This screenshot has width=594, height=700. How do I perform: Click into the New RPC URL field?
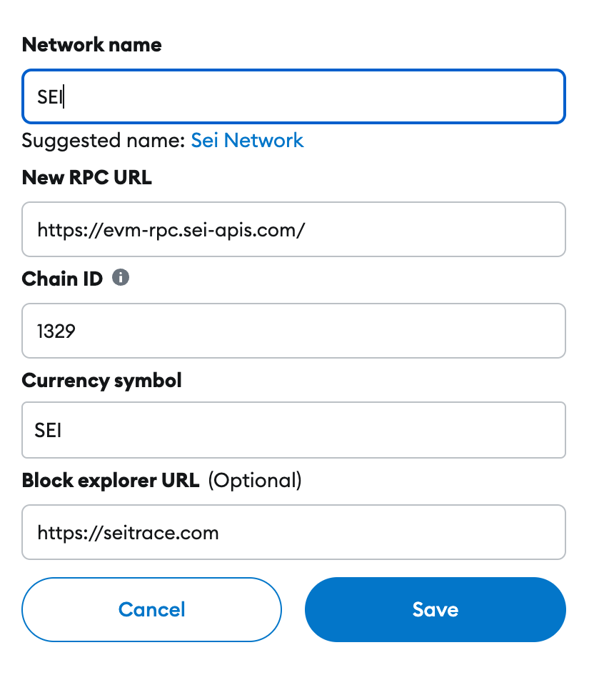click(293, 229)
